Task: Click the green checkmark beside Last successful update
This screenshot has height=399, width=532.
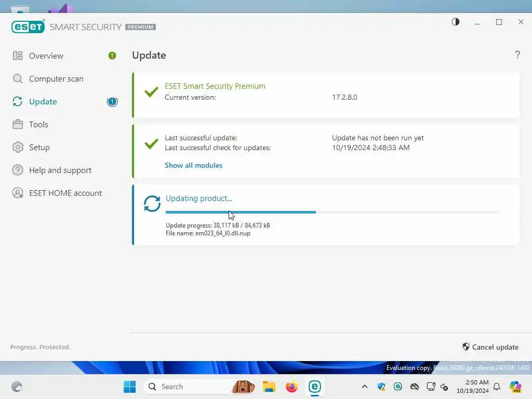Action: [151, 143]
